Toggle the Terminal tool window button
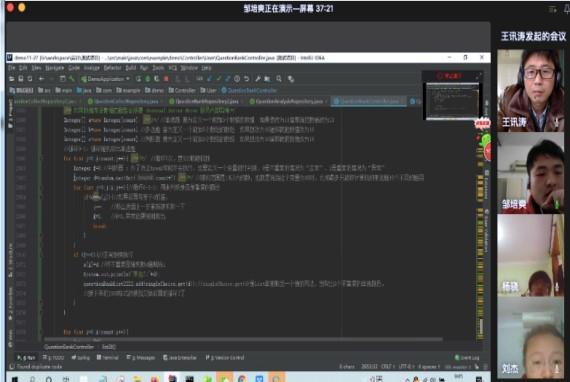This screenshot has height=382, width=570. (108, 358)
